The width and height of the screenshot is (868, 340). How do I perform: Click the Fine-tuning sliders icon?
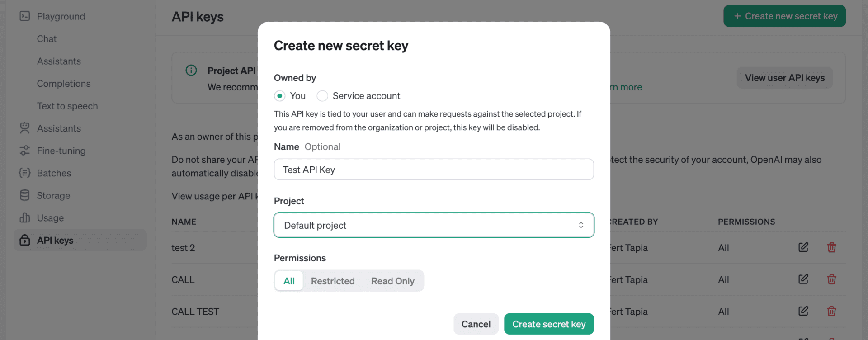[x=25, y=151]
